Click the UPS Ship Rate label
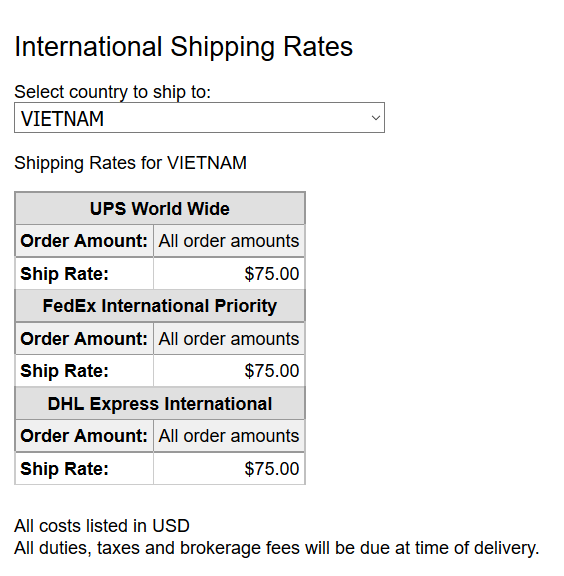This screenshot has height=576, width=564. (65, 274)
